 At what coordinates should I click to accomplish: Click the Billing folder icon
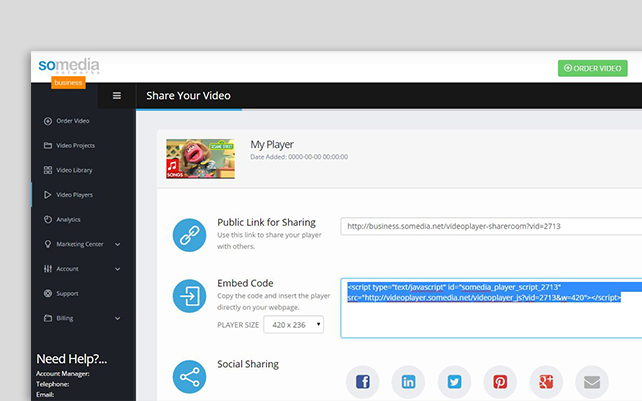[x=48, y=318]
